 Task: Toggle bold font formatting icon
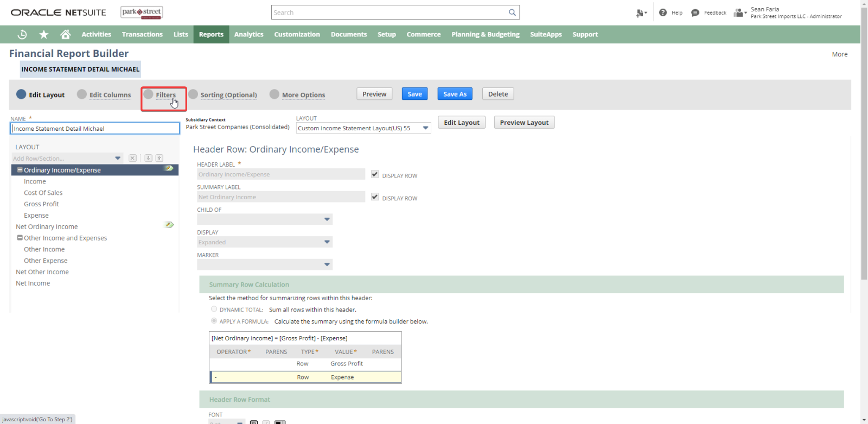click(x=253, y=422)
